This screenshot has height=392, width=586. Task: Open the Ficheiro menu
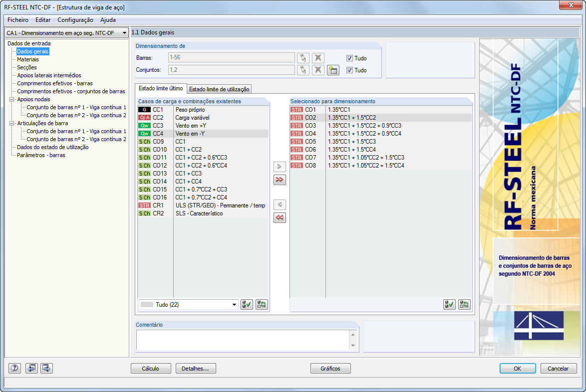(17, 20)
